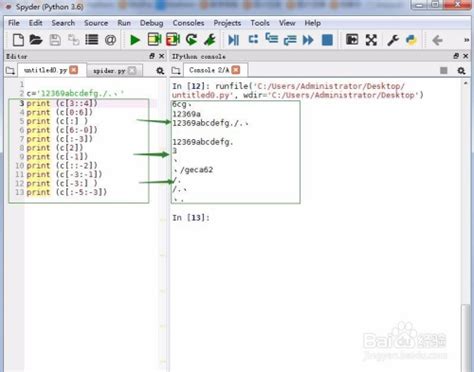Undock the Editor pane
The width and height of the screenshot is (474, 372).
152,56
